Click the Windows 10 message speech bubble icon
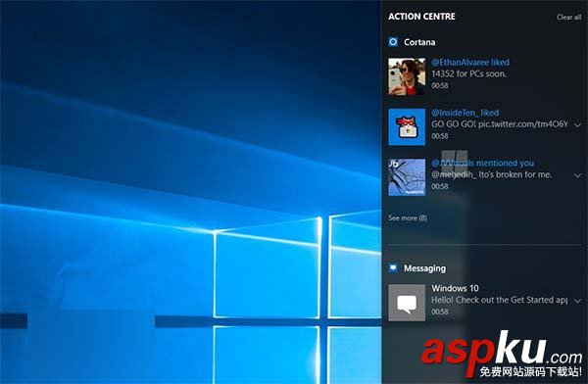This screenshot has height=384, width=588. point(407,303)
